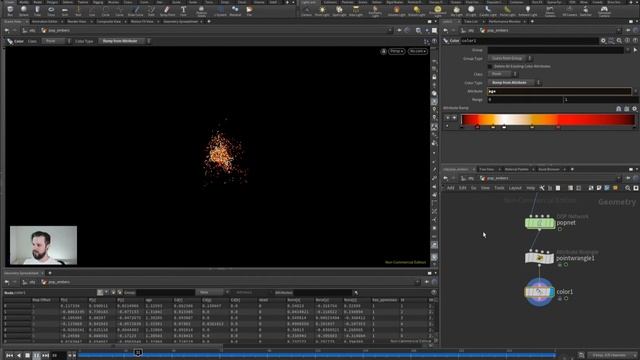This screenshot has height=360, width=640.
Task: Click the search icon in parameter pane
Action: (619, 41)
